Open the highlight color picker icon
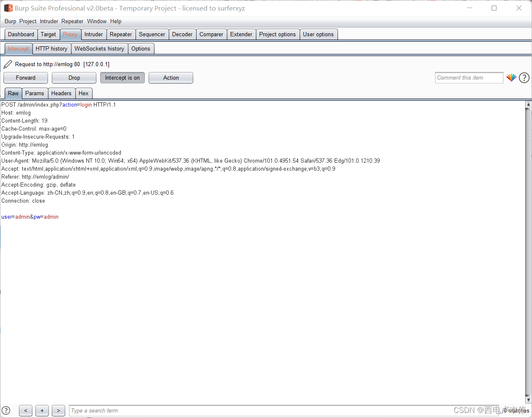Viewport: 532px width, 418px height. tap(511, 78)
